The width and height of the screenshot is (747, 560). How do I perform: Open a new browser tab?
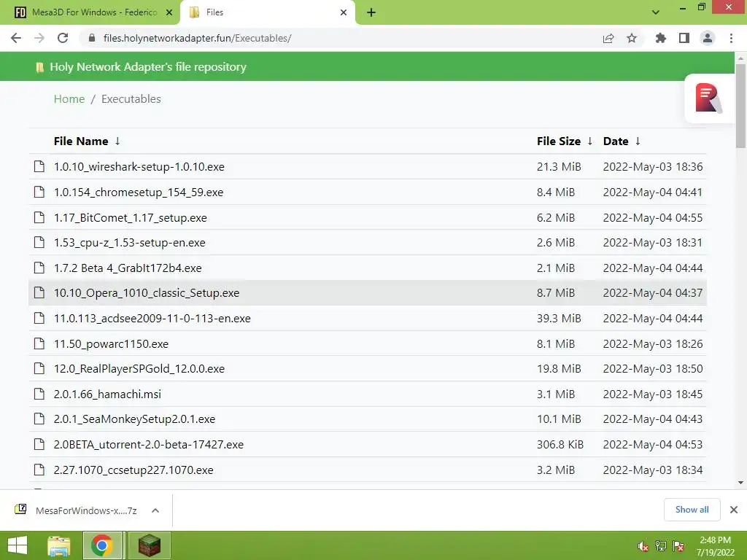(x=371, y=12)
